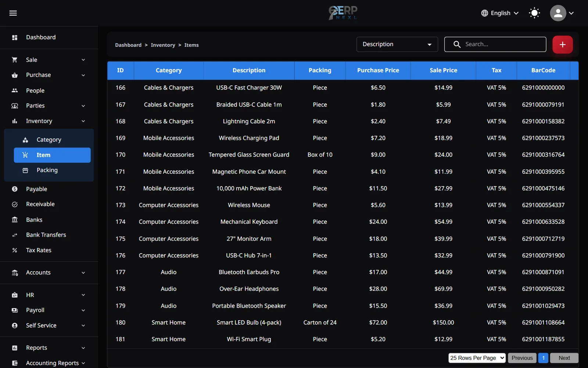Click the Payroll menu item
The image size is (588, 368).
click(x=49, y=310)
